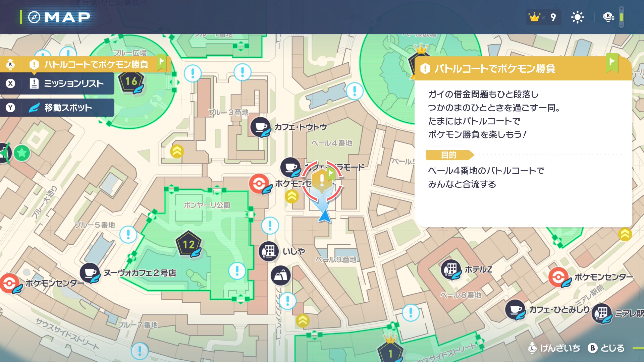
Task: Select the いしや stone shop icon
Action: click(268, 251)
